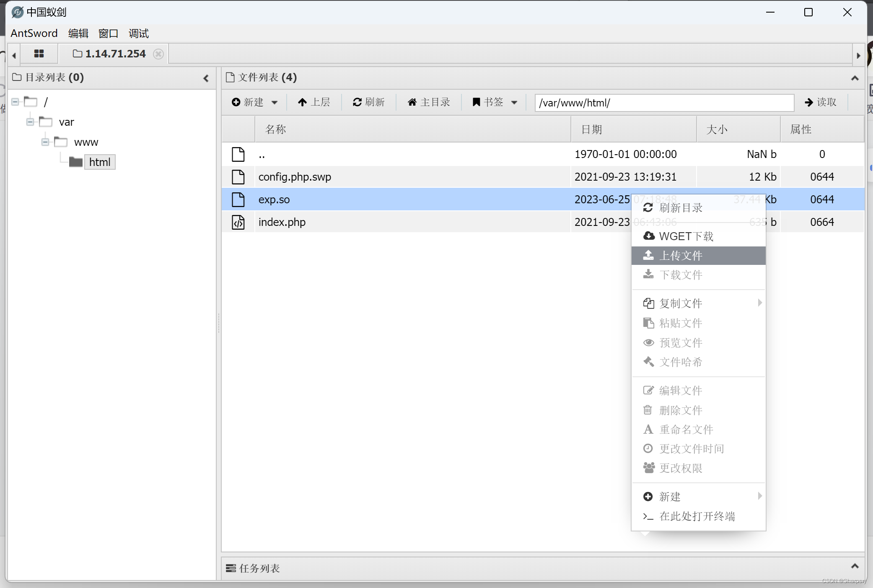Click the index.php code file icon
Viewport: 873px width, 588px height.
coord(238,222)
